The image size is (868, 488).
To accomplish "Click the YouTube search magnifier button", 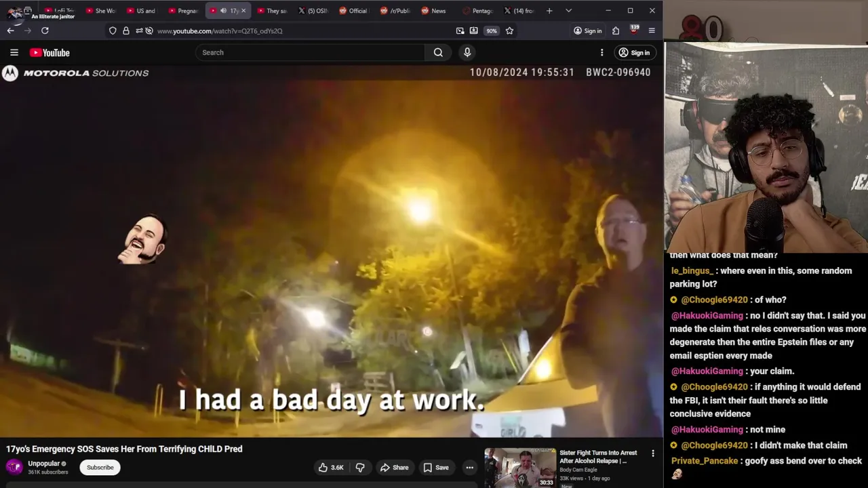I will point(438,52).
